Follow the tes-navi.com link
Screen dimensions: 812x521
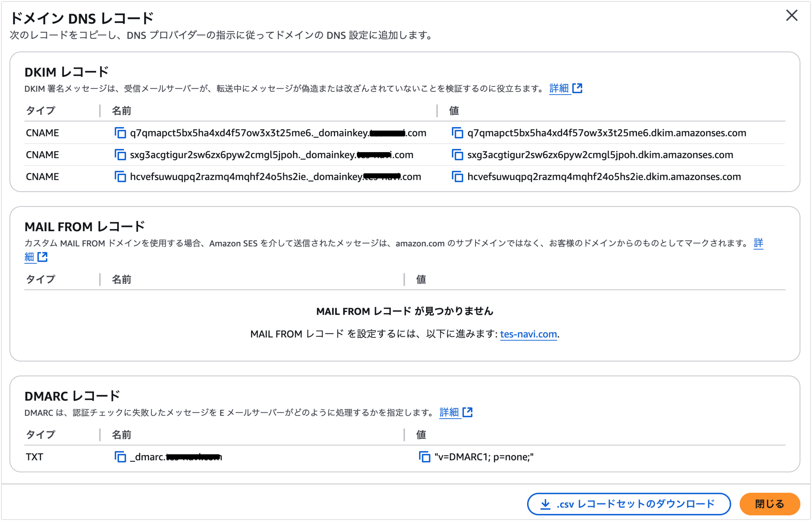pyautogui.click(x=528, y=334)
